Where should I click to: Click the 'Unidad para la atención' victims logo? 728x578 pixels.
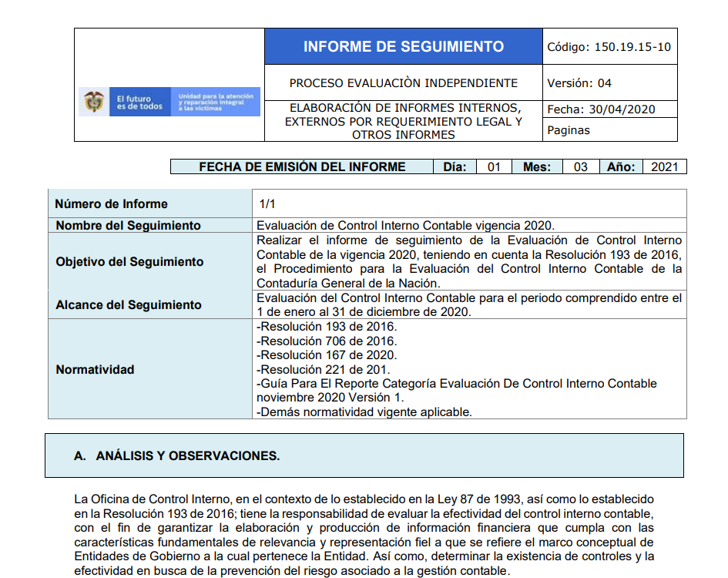click(216, 102)
